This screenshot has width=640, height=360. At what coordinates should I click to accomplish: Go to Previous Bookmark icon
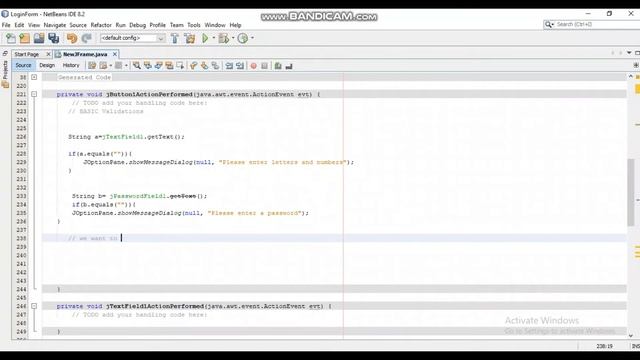point(193,66)
